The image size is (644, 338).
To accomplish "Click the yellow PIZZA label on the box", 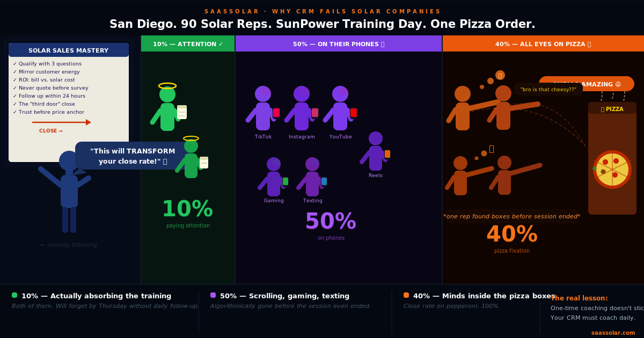I will tap(612, 109).
